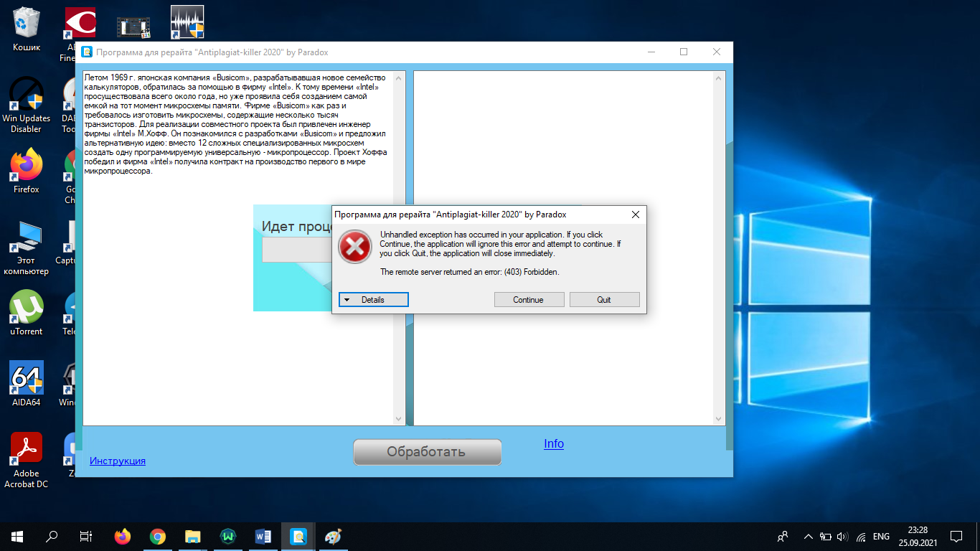Launch Adobe Acrobat DC from desktop

pyautogui.click(x=27, y=452)
